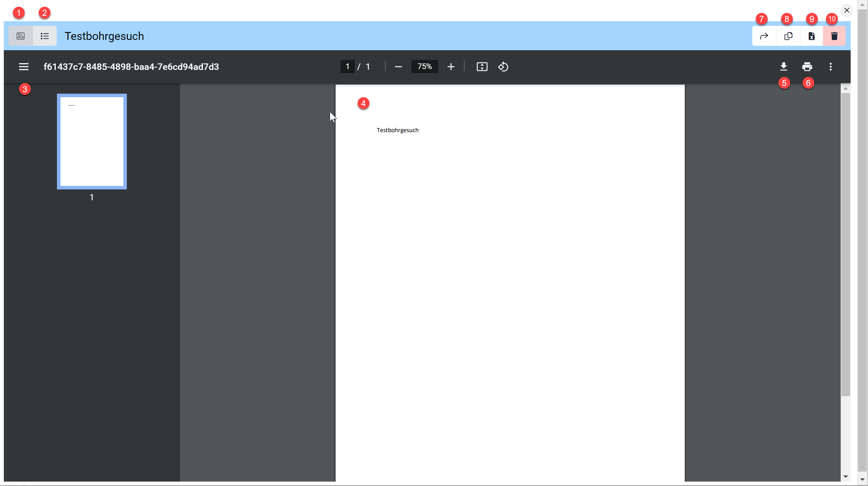Click the outer window scrollbar down arrow
Viewport: 868px width, 486px height.
coord(863,479)
